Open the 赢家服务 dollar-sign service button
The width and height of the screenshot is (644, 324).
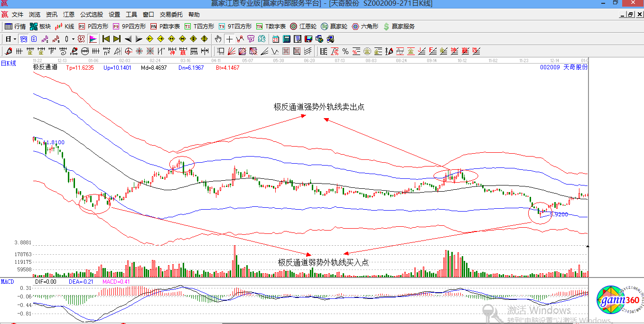tap(399, 27)
